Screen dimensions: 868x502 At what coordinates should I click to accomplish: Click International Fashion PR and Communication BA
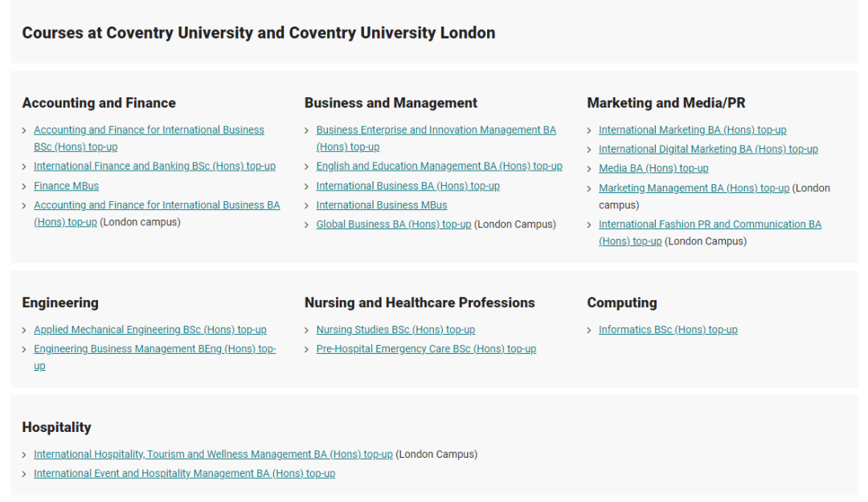click(710, 224)
